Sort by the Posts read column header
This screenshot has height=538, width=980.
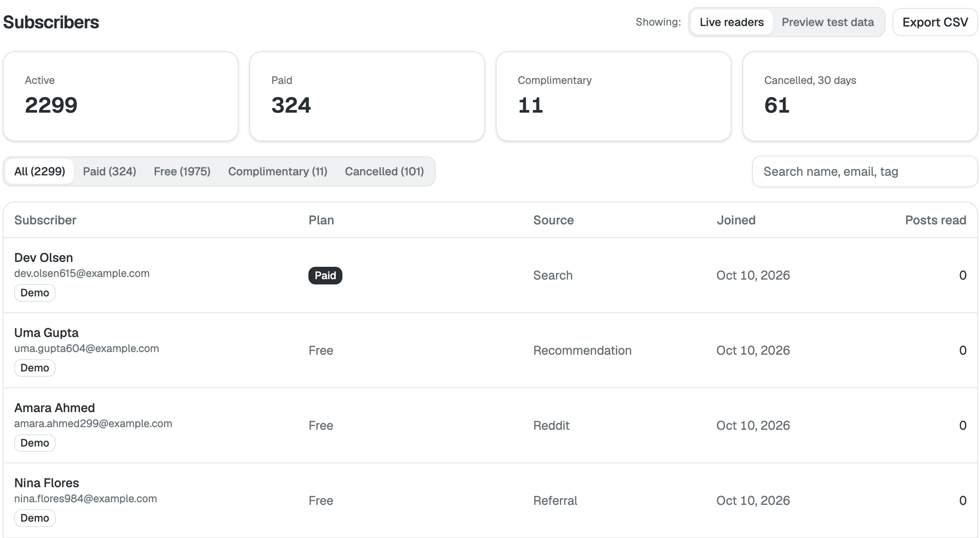935,220
